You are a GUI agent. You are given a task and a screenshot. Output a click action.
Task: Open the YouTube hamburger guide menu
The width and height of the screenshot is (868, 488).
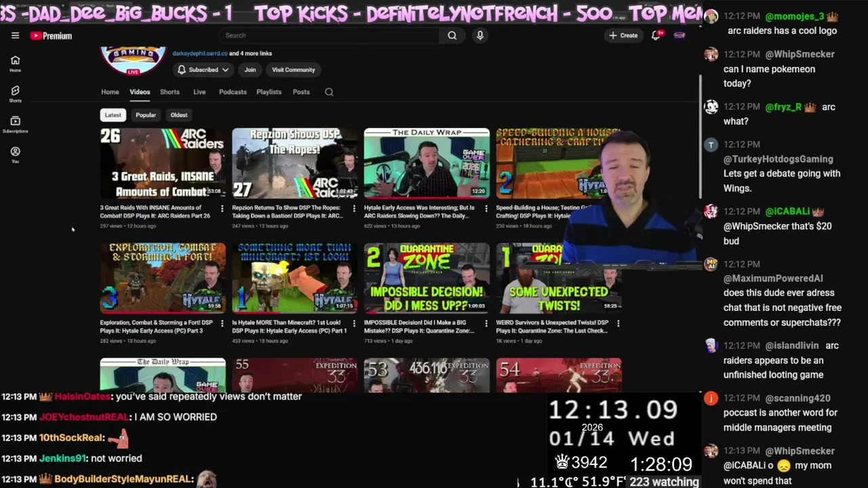pyautogui.click(x=15, y=35)
